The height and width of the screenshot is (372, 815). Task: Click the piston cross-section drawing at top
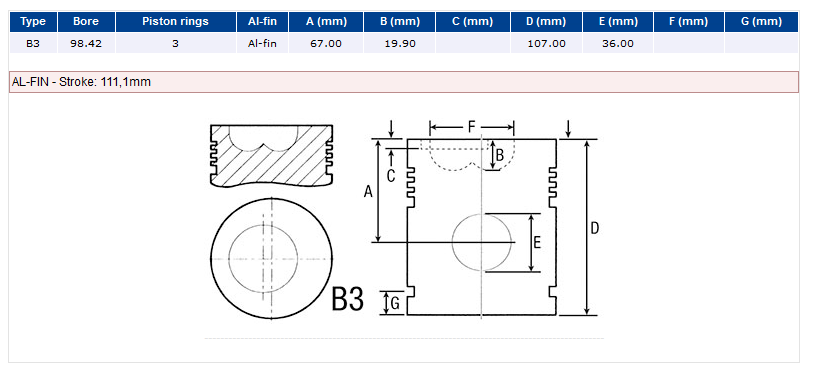pos(271,155)
